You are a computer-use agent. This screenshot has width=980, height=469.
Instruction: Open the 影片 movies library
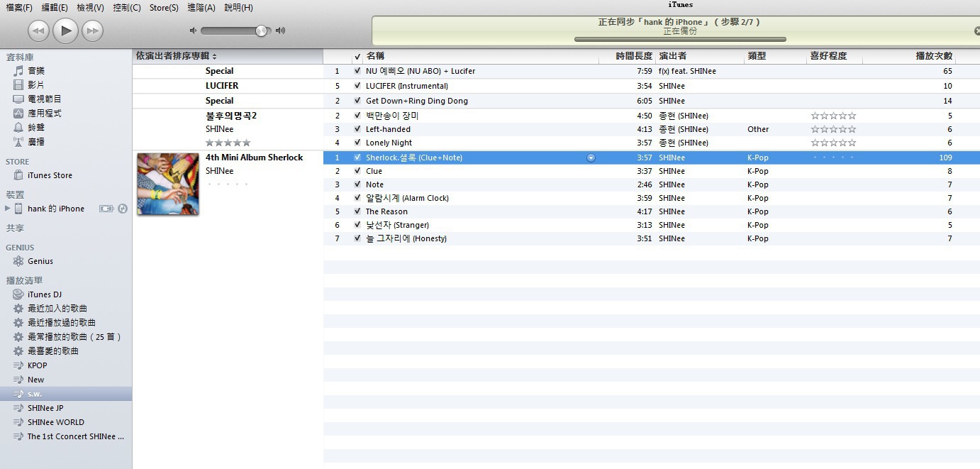(36, 85)
